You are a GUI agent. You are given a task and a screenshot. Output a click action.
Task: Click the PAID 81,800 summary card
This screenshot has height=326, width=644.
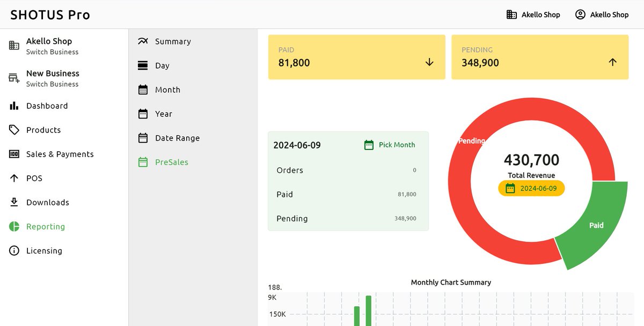[x=357, y=57]
